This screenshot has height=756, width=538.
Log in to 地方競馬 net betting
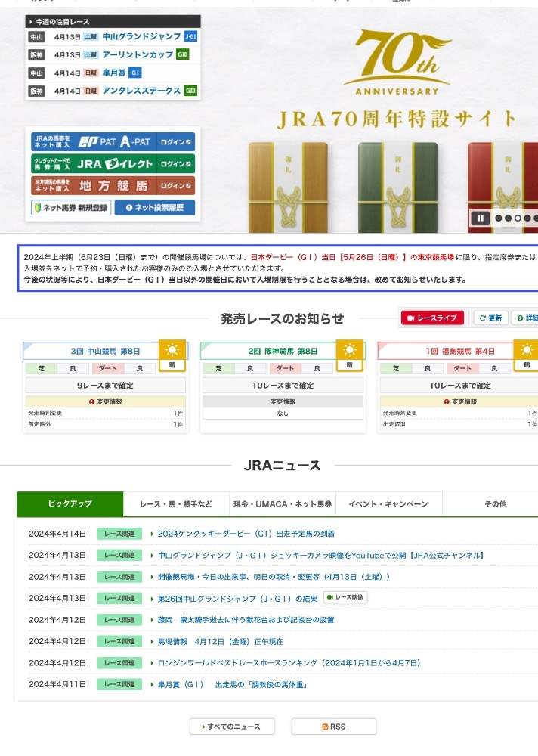pos(113,185)
